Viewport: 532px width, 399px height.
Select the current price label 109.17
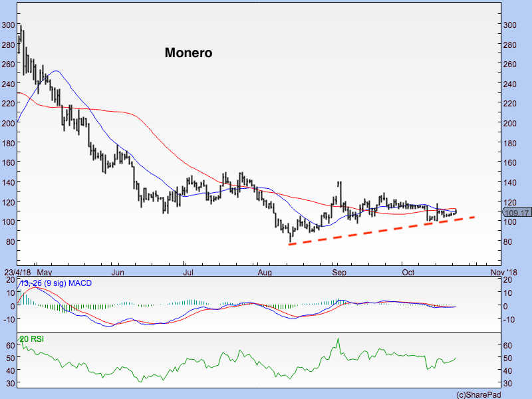coord(517,213)
